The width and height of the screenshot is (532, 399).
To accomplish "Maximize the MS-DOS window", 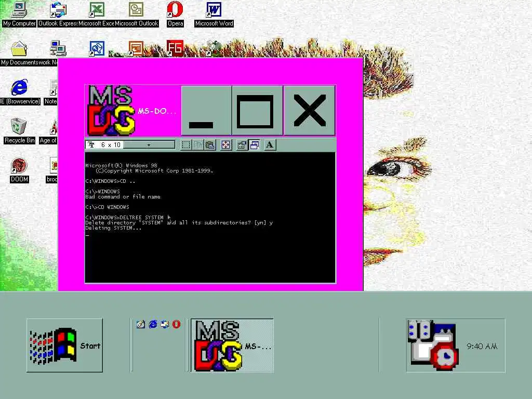I will (258, 110).
